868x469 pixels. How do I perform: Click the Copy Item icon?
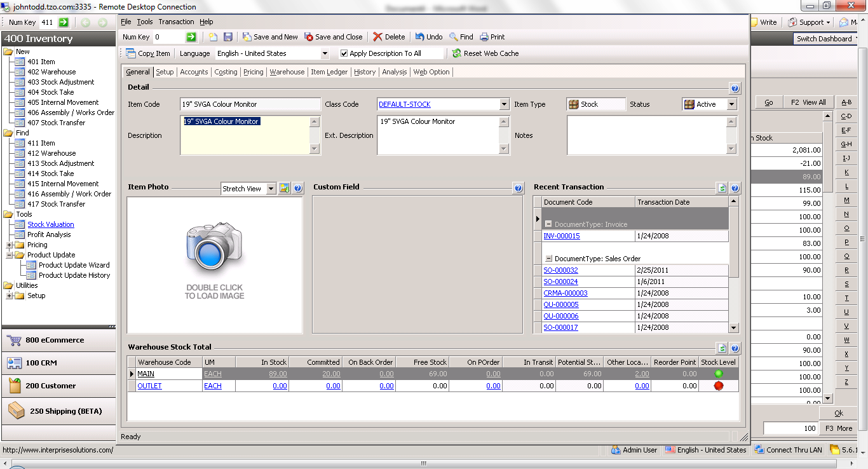pyautogui.click(x=131, y=54)
